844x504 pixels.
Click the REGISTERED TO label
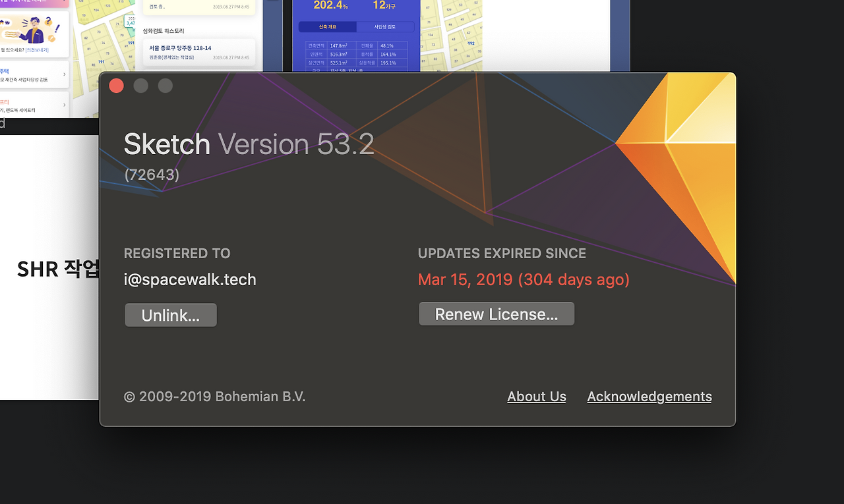pyautogui.click(x=177, y=254)
